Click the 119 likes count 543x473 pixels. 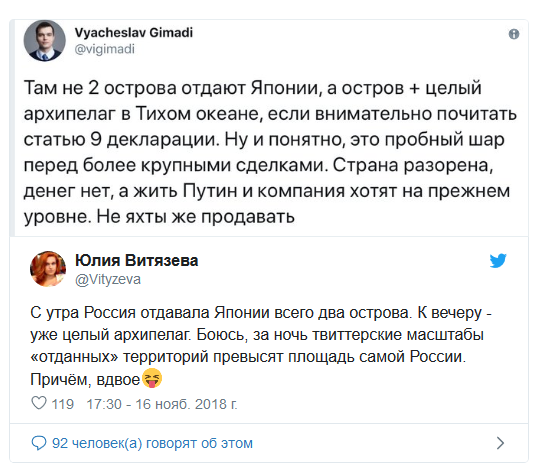coord(63,404)
